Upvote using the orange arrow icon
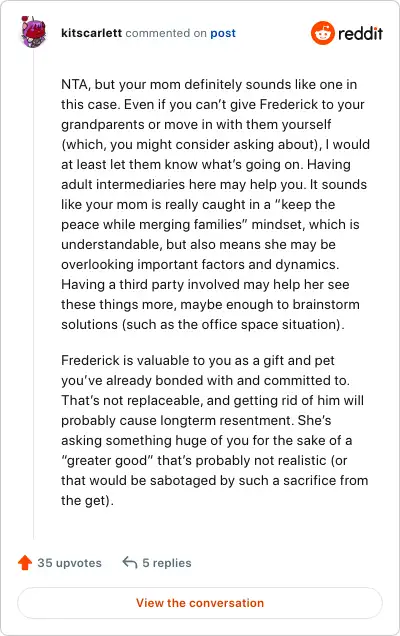 (x=25, y=563)
